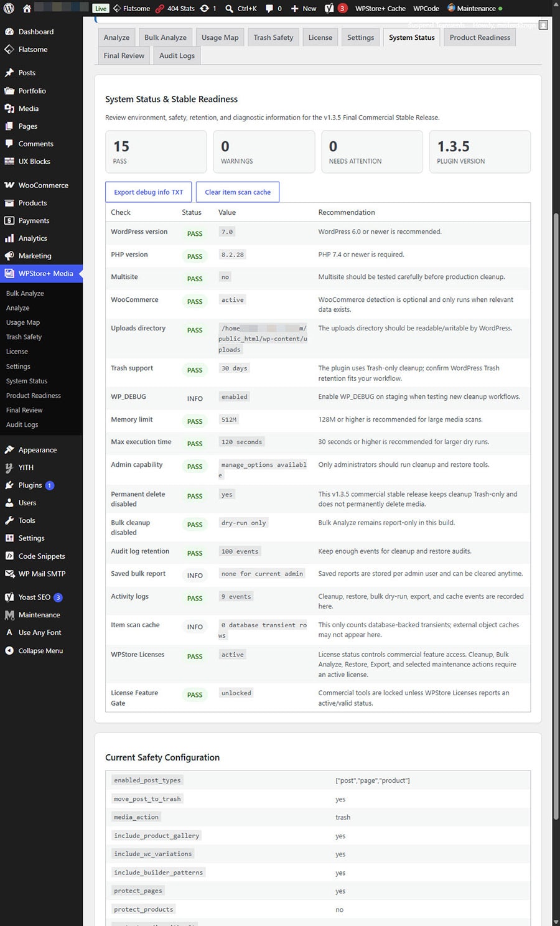The width and height of the screenshot is (560, 926).
Task: Open WPCode in admin bar
Action: [x=426, y=9]
